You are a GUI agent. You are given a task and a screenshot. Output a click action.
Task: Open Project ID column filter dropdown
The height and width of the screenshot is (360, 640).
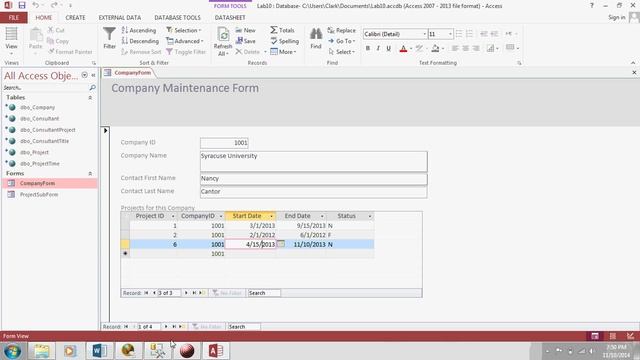[x=173, y=216]
